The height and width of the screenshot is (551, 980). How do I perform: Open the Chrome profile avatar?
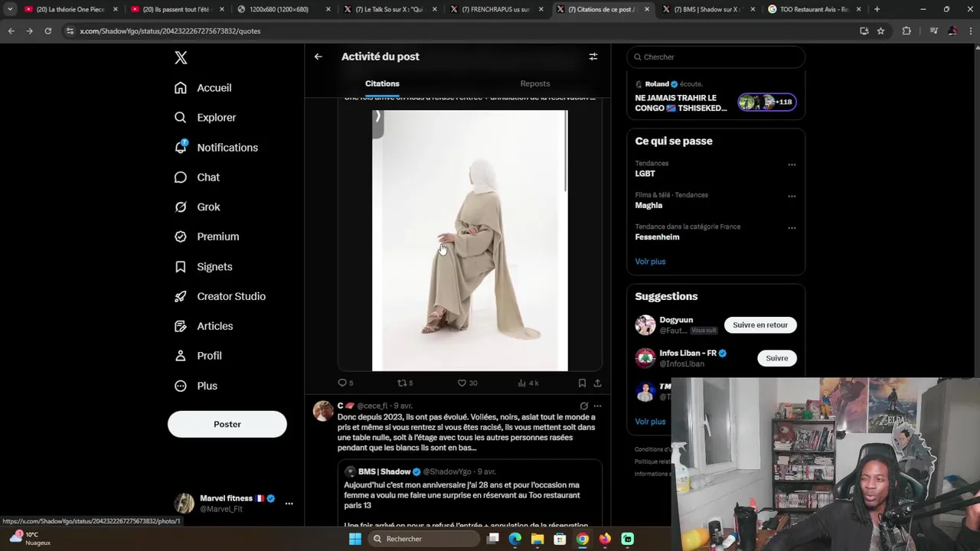coord(952,31)
